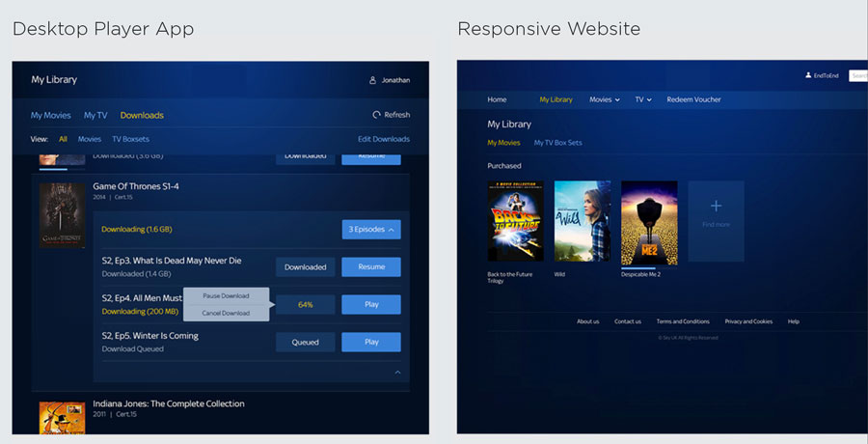Open the Back to the Future Trilogy poster
This screenshot has width=868, height=444.
point(515,221)
